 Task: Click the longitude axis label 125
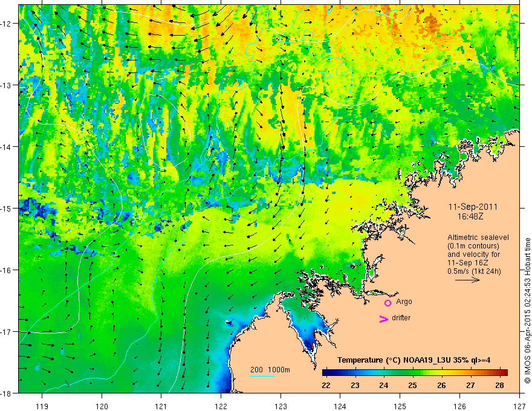pyautogui.click(x=400, y=406)
